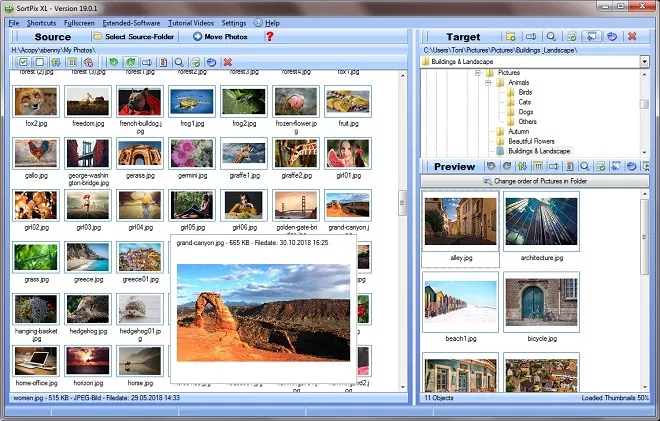The height and width of the screenshot is (421, 660).
Task: Click the new folder icon in the Target toolbar
Action: coord(511,37)
